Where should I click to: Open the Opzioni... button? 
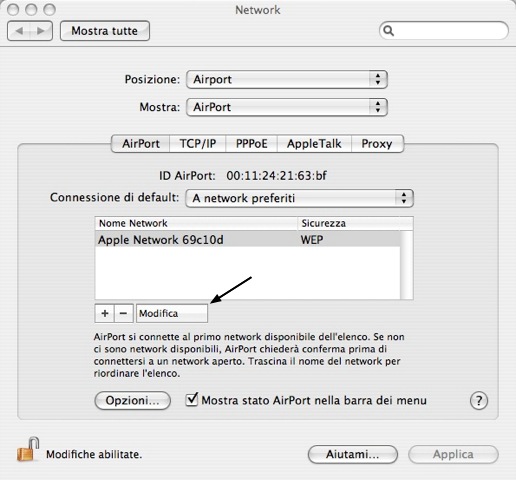tap(132, 400)
